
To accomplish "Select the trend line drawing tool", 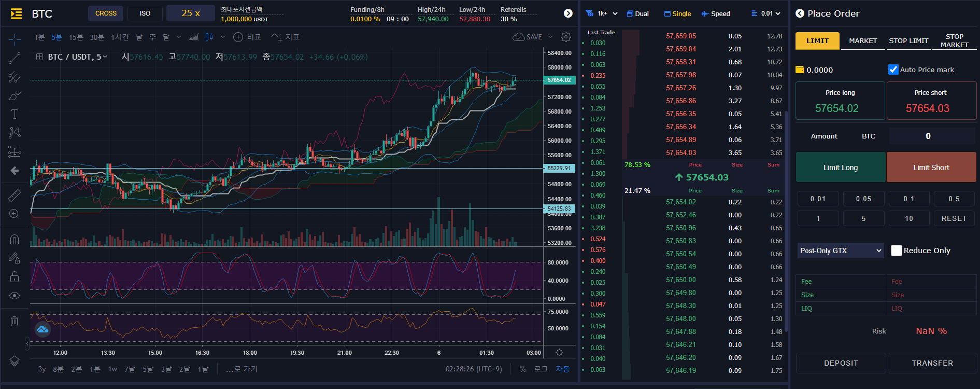I will [x=15, y=59].
